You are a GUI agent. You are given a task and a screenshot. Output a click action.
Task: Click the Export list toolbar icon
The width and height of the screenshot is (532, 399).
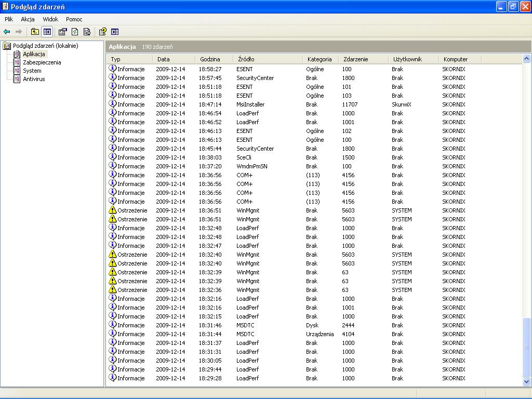[x=87, y=32]
